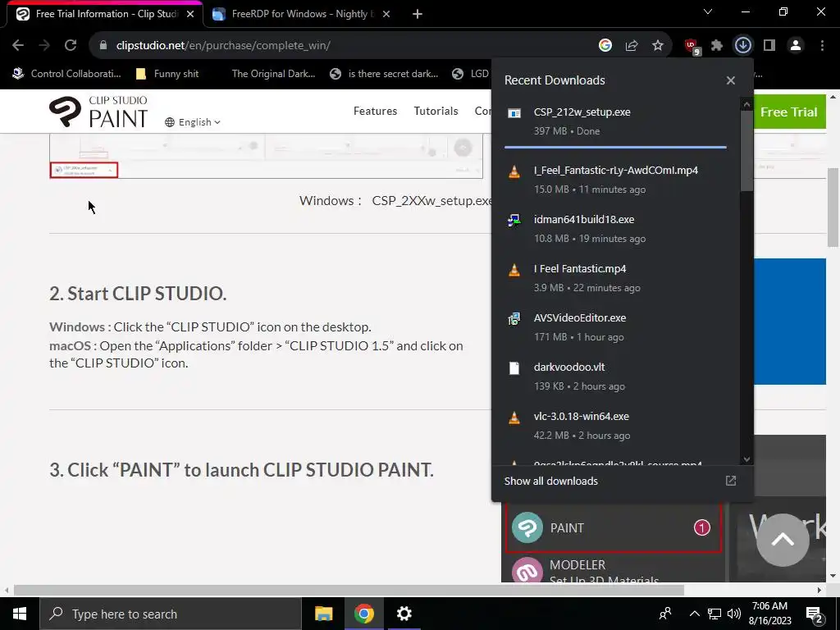
Task: Switch to FreeRDP for Windows tab
Action: click(304, 14)
